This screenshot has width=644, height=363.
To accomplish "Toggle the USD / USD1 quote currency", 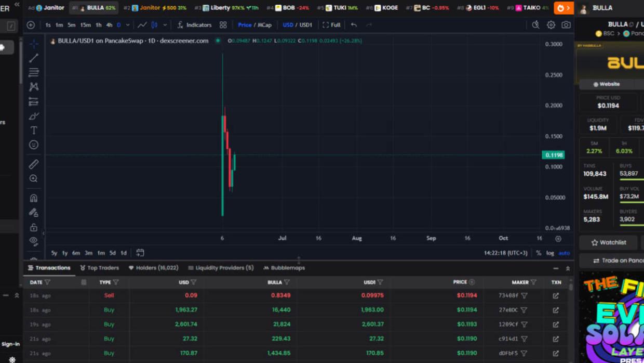I will pyautogui.click(x=298, y=24).
